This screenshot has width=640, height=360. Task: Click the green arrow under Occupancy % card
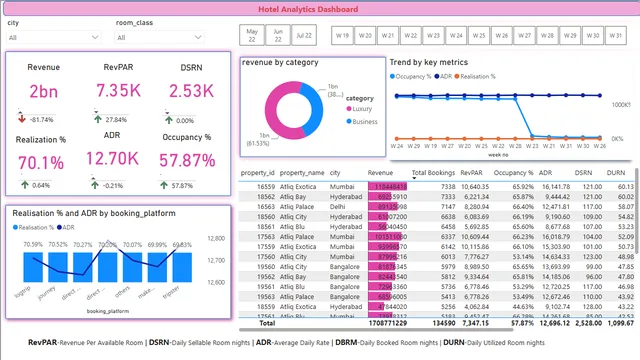(x=164, y=185)
